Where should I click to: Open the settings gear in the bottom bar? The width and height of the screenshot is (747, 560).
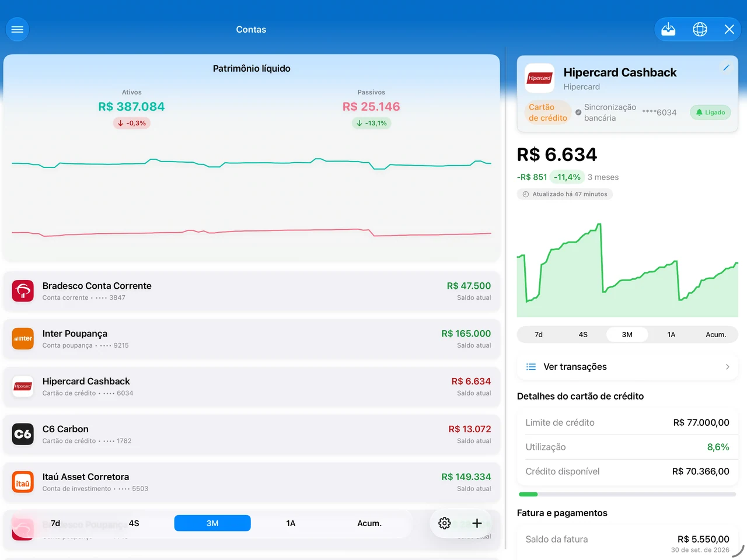[x=445, y=523]
